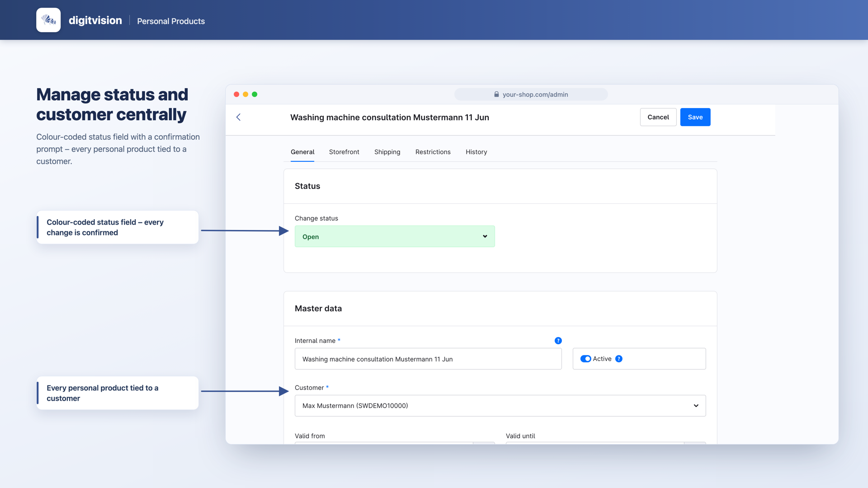The image size is (868, 488).
Task: Expand the Customer selection dropdown
Action: point(500,406)
